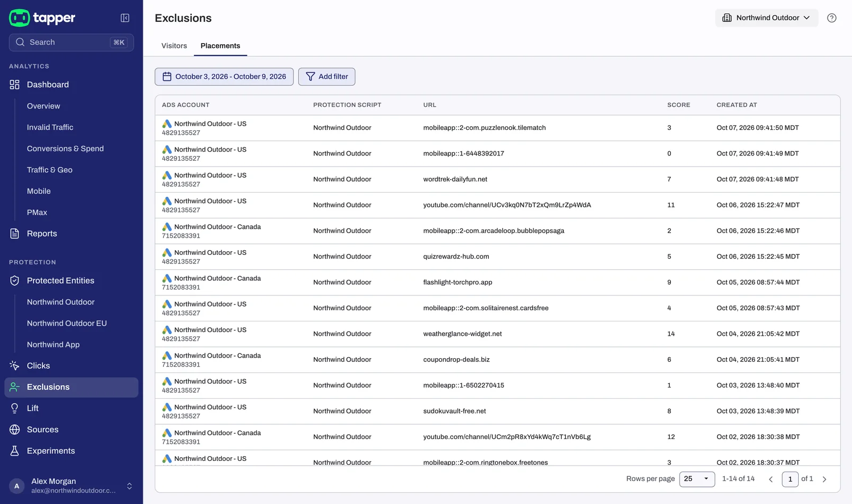The height and width of the screenshot is (504, 852).
Task: Click the Exclusions person icon
Action: (15, 387)
